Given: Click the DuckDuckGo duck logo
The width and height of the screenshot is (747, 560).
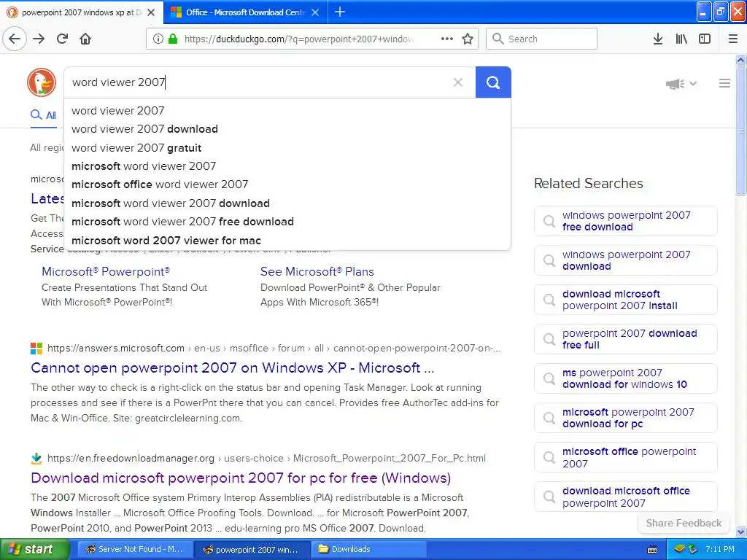Looking at the screenshot, I should tap(42, 82).
